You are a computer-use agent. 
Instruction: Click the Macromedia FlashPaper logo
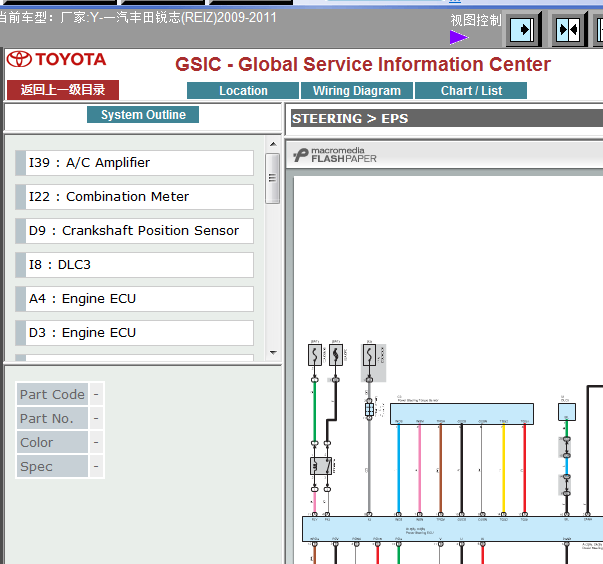(x=335, y=155)
